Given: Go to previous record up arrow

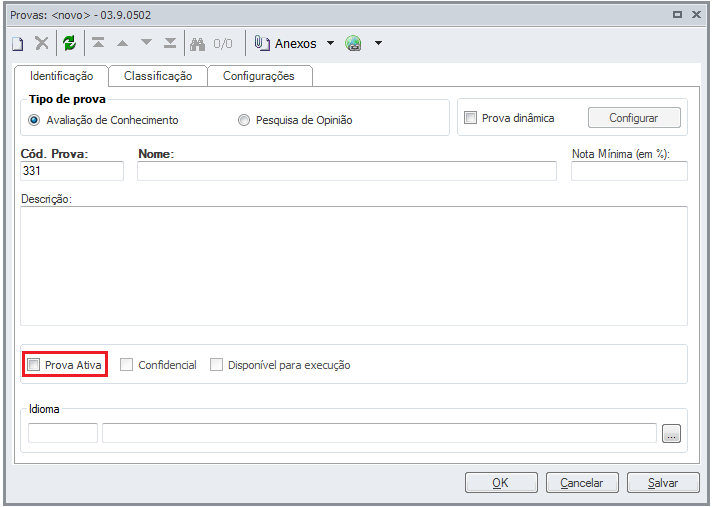Looking at the screenshot, I should (x=122, y=44).
